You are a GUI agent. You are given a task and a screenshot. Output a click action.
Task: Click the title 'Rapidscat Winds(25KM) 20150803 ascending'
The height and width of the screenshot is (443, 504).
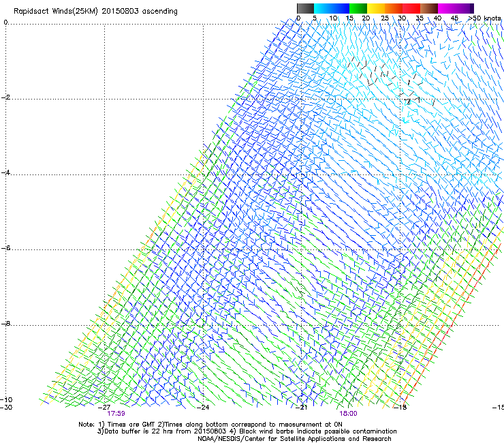[95, 12]
